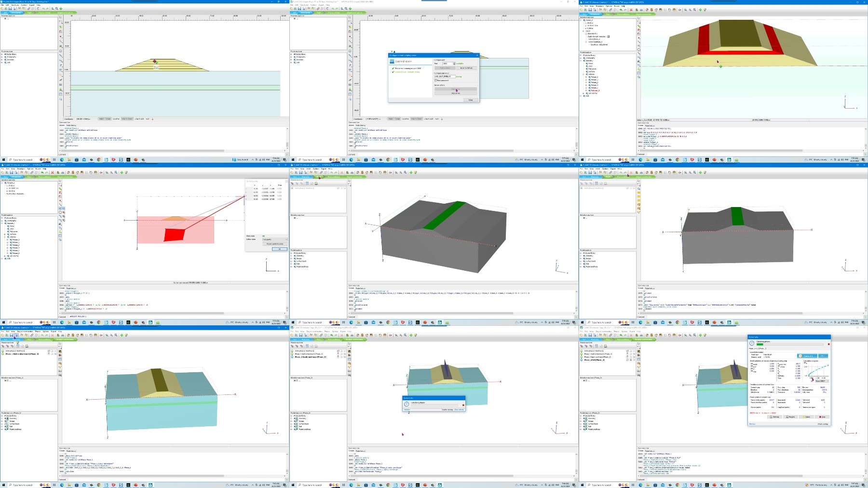Click Project points to plane button

pyautogui.click(x=274, y=244)
